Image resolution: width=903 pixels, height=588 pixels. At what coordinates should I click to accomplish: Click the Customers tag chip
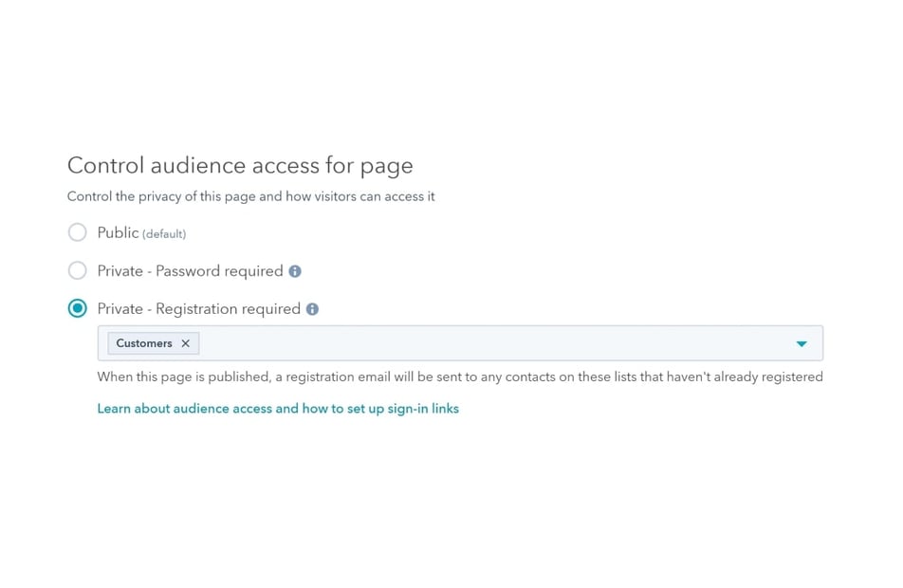(153, 343)
